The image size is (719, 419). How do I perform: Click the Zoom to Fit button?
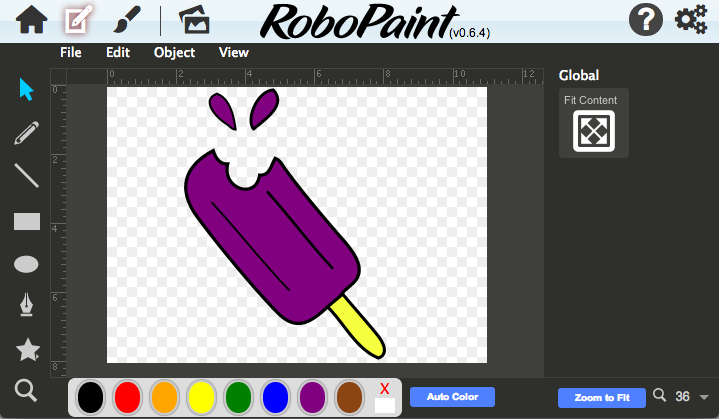(601, 397)
